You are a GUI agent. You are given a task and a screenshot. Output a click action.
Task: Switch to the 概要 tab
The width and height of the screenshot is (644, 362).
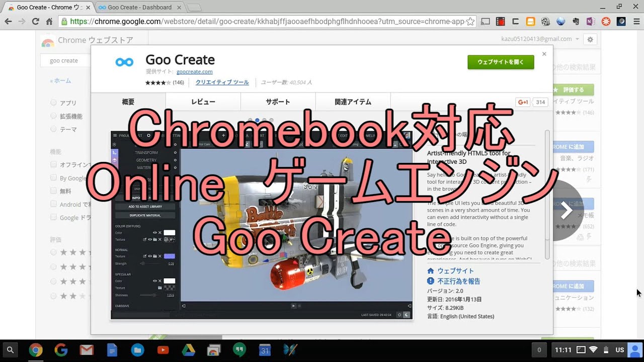coord(128,102)
